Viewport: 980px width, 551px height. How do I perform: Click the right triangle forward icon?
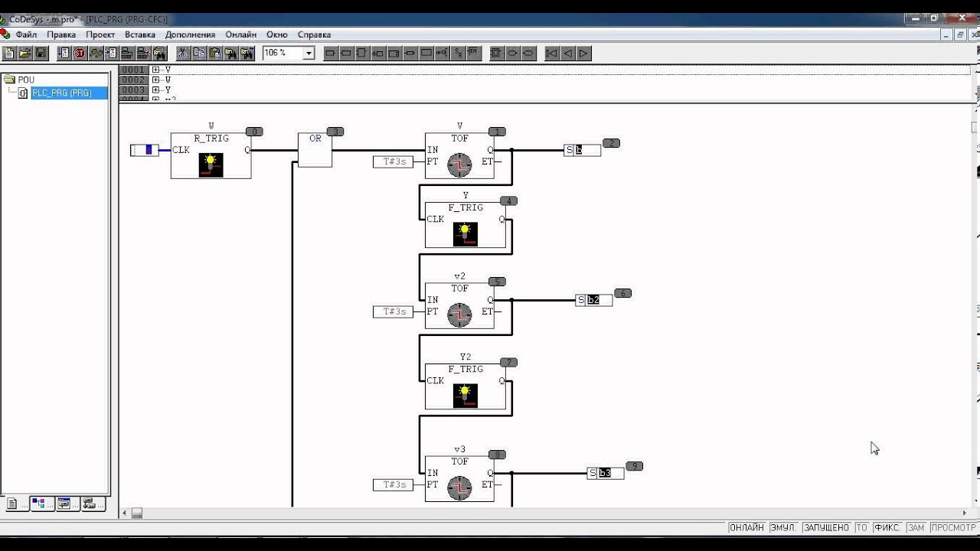(x=583, y=53)
